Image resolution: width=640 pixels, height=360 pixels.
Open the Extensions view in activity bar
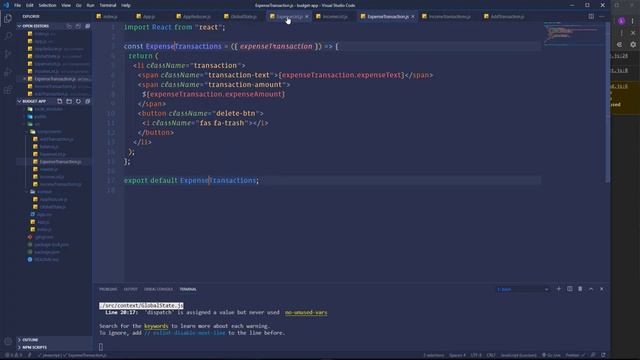8,90
